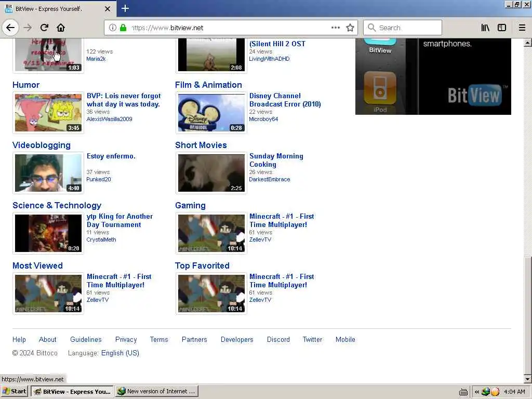Open Estoy enfermo video title
Screen dimensions: 532x399
[x=111, y=156]
